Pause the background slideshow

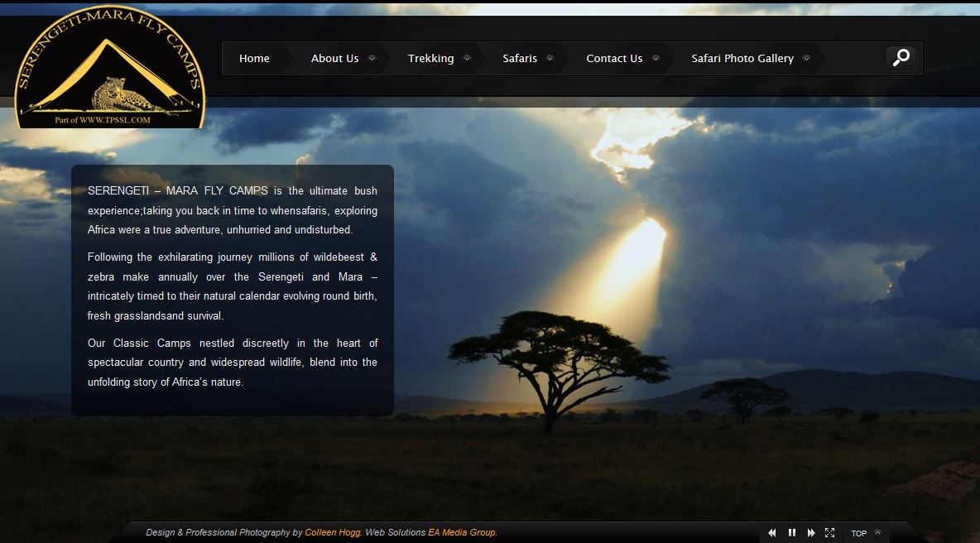tap(792, 532)
